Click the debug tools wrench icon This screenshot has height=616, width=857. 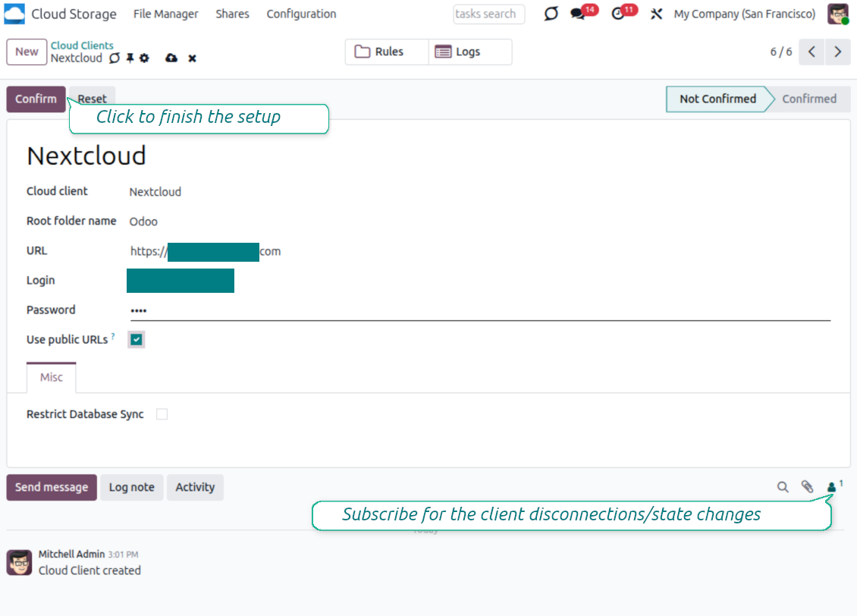tap(657, 14)
